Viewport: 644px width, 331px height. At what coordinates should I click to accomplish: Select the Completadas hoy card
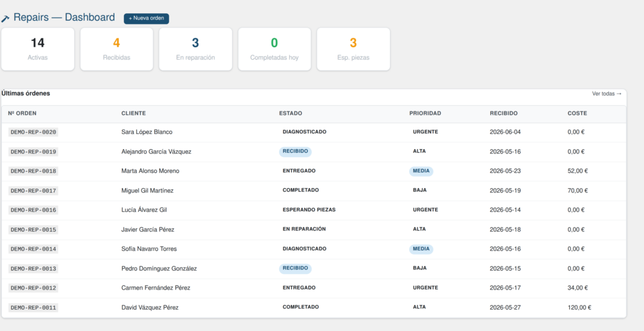click(274, 49)
